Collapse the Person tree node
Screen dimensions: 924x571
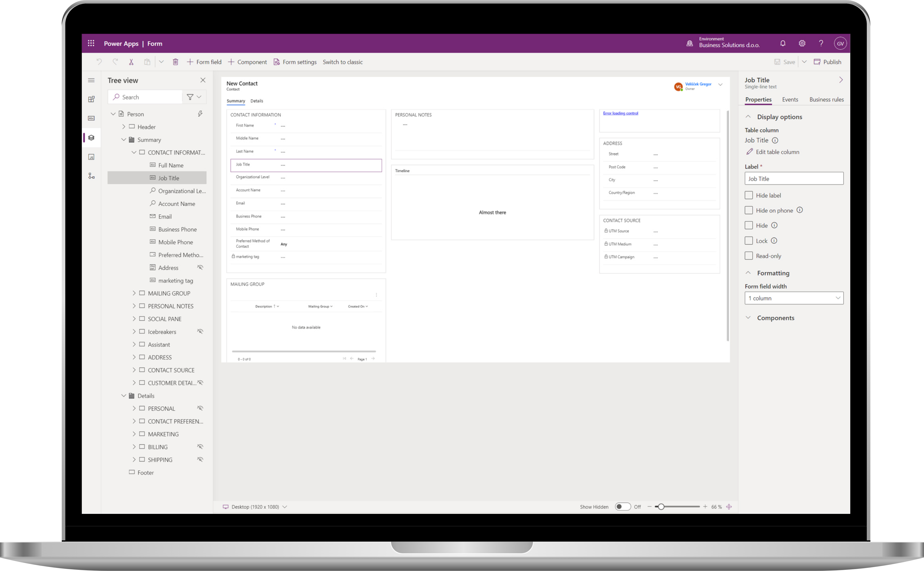point(113,114)
